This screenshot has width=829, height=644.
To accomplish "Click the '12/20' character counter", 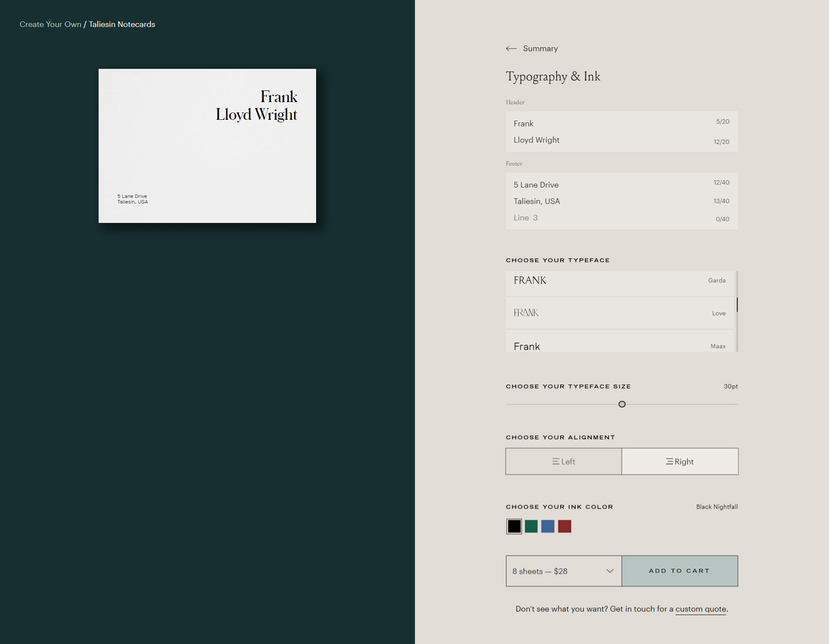I will [x=721, y=142].
